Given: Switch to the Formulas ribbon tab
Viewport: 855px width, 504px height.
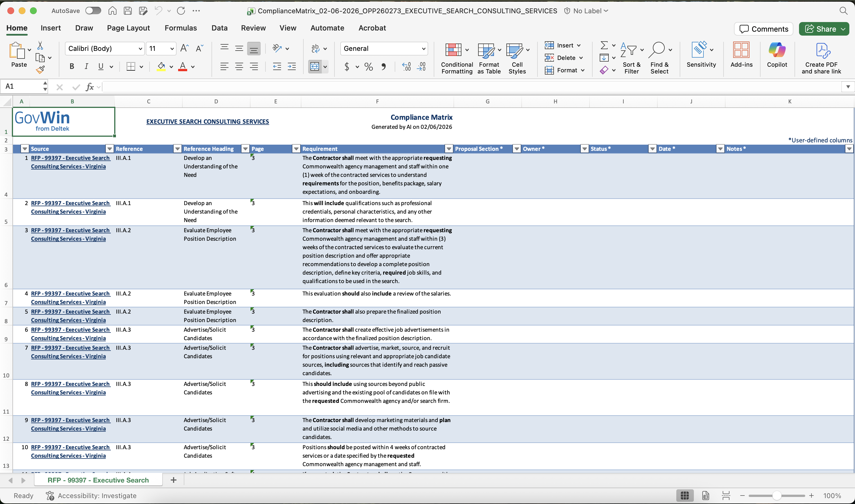Looking at the screenshot, I should [x=181, y=28].
